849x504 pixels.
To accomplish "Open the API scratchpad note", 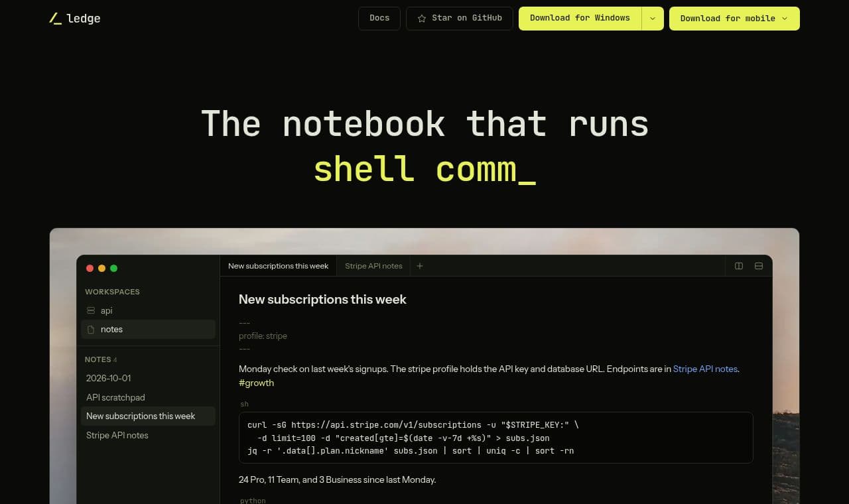I will [x=148, y=397].
